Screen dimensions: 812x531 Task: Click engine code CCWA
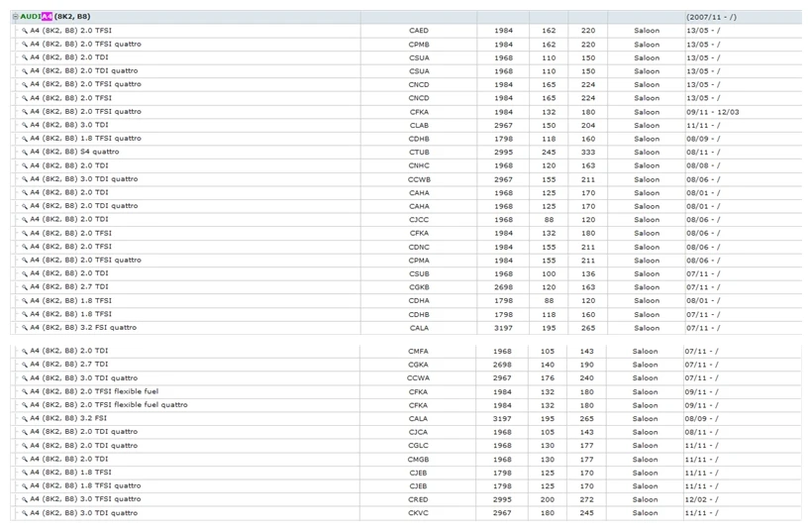pos(418,378)
